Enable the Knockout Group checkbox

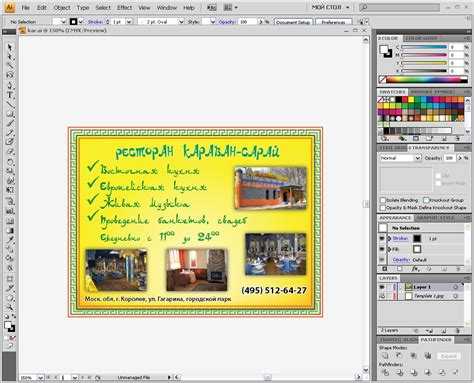[x=426, y=200]
